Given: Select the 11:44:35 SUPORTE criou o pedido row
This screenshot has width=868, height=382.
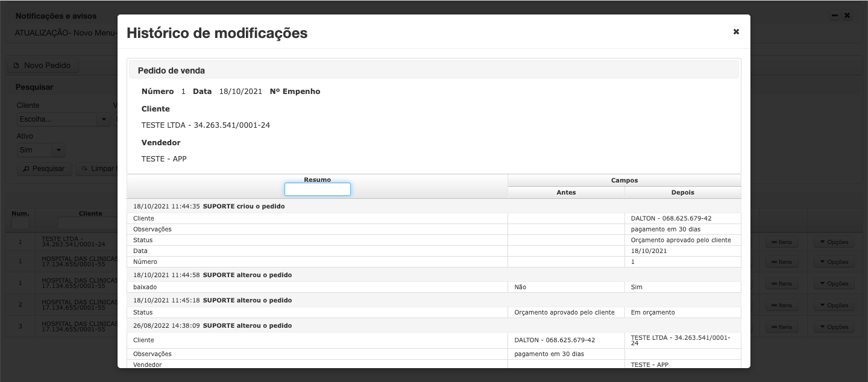Looking at the screenshot, I should (x=434, y=206).
